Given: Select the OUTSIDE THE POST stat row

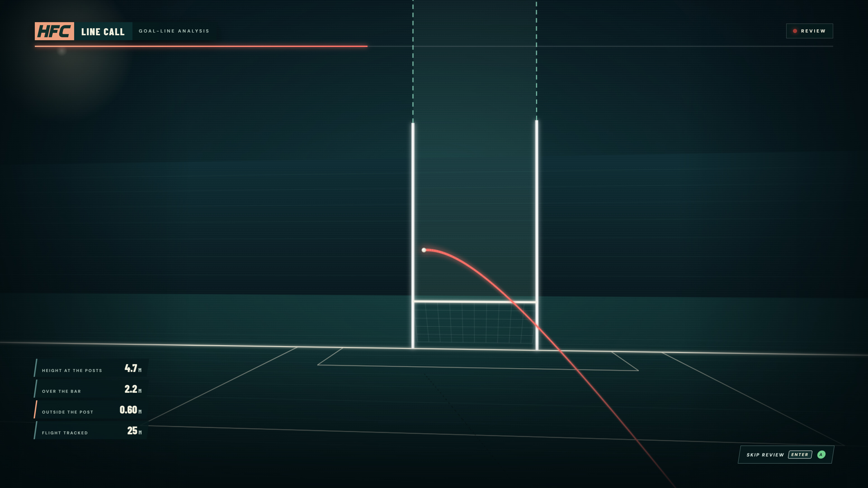Looking at the screenshot, I should pos(91,410).
